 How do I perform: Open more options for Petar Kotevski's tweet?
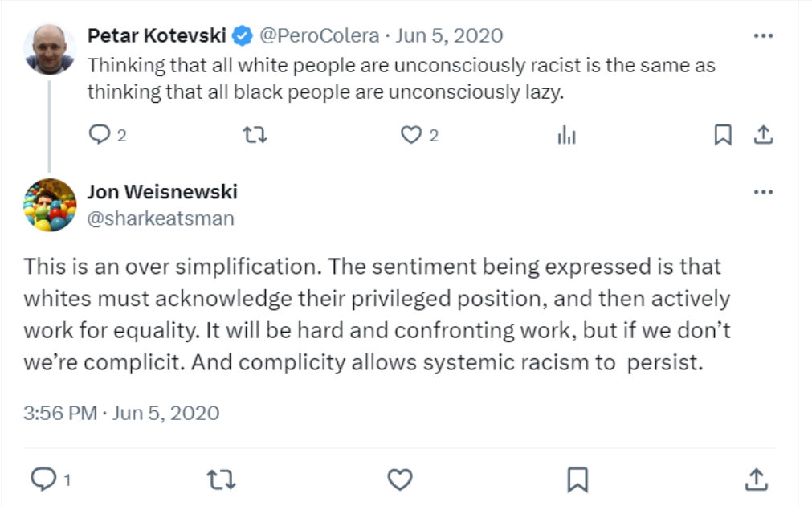(x=763, y=36)
